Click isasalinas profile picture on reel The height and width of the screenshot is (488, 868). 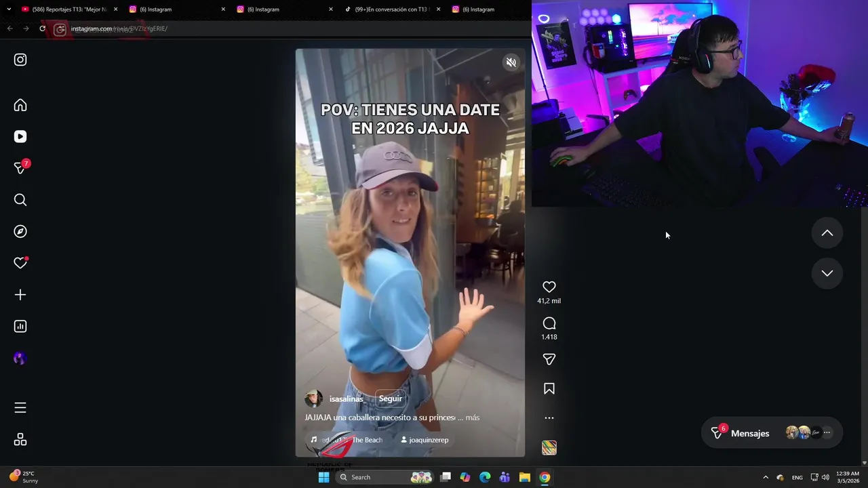(x=313, y=399)
